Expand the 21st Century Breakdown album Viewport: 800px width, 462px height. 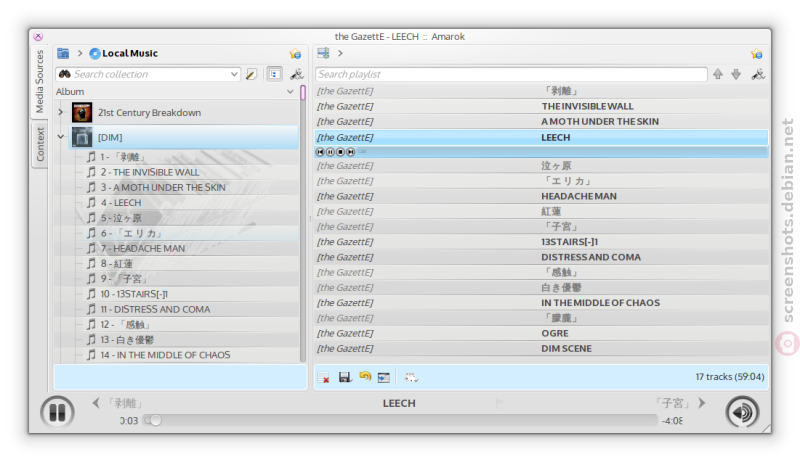pos(61,112)
